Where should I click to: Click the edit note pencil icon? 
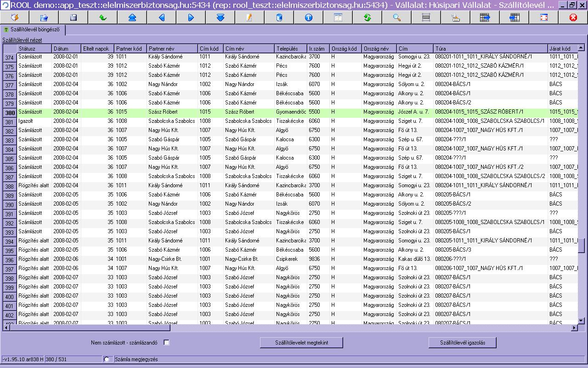[x=249, y=17]
